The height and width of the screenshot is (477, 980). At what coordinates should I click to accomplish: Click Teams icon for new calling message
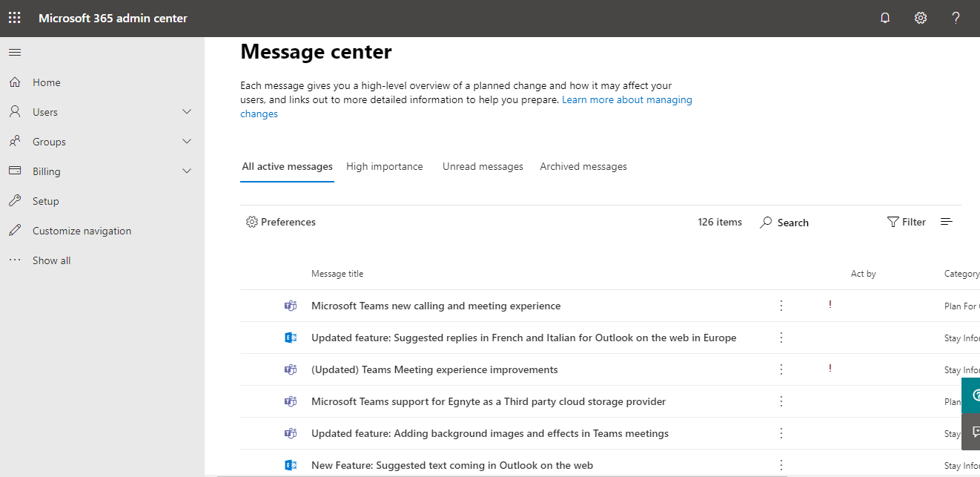291,306
